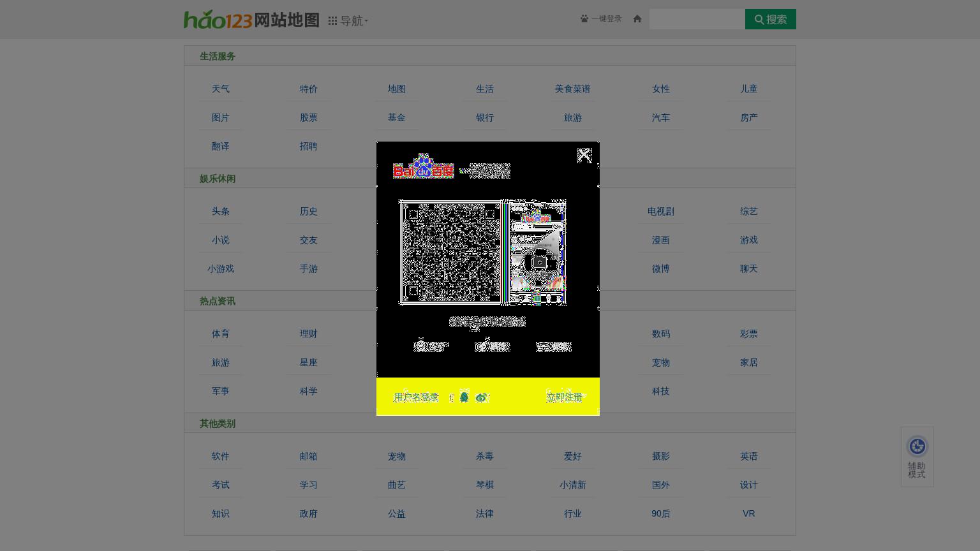Screen dimensions: 980x551
Task: Open the 小清新 link
Action: (x=573, y=485)
